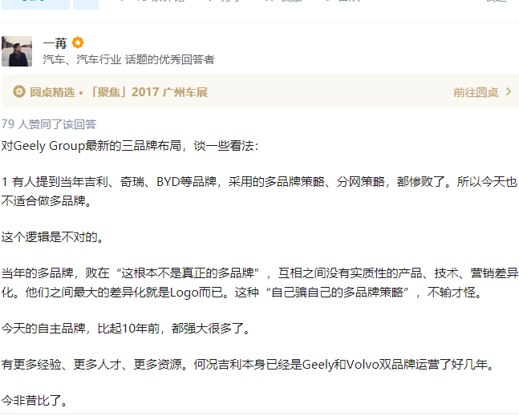Expand the chevron arrow after 前往圆桌
Image resolution: width=519 pixels, height=420 pixels.
(509, 91)
